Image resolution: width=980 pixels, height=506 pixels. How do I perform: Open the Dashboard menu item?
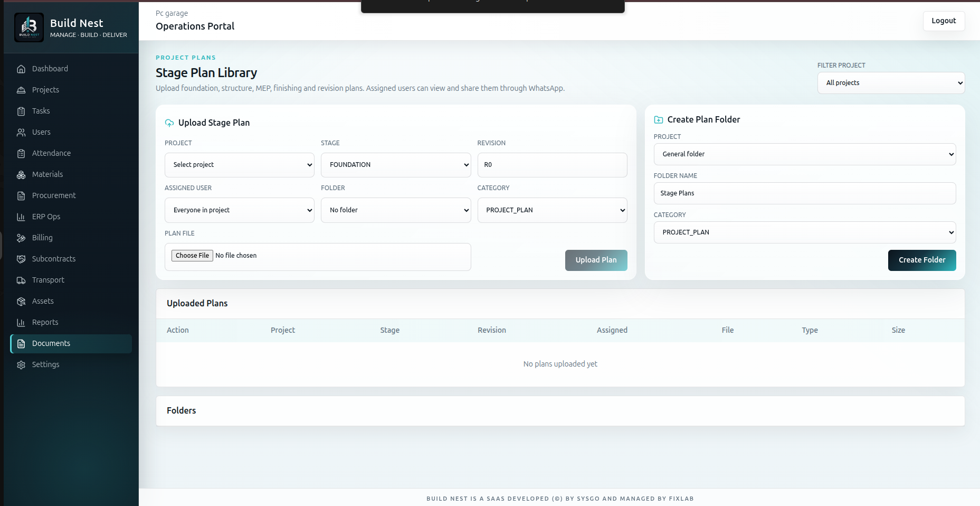(x=71, y=69)
